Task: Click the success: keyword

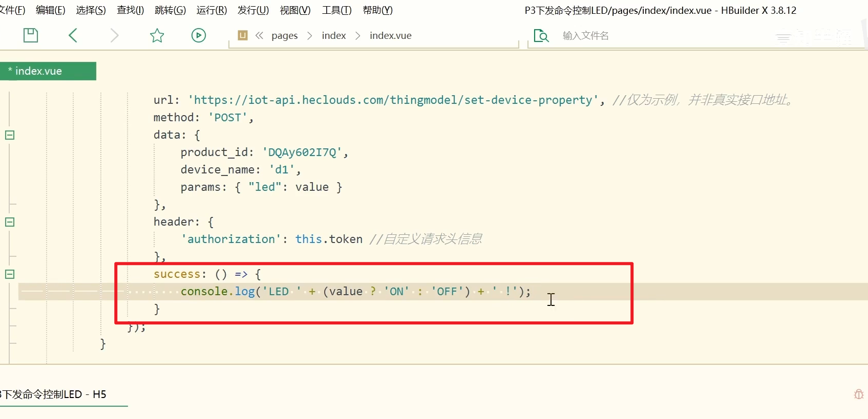Action: tap(180, 274)
